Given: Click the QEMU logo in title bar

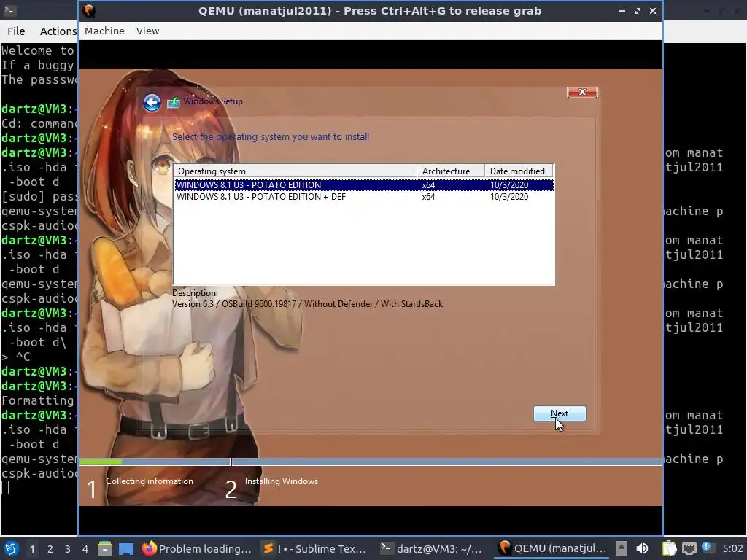Looking at the screenshot, I should tap(89, 10).
